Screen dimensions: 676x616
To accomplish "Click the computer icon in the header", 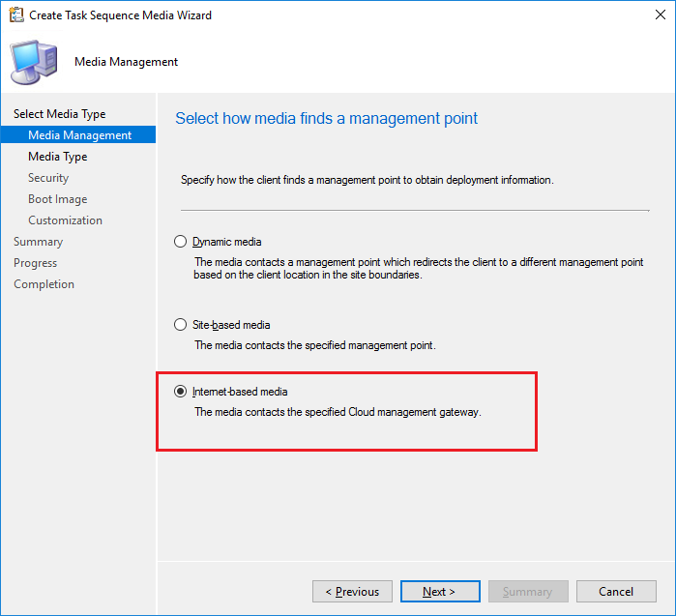I will [x=34, y=62].
